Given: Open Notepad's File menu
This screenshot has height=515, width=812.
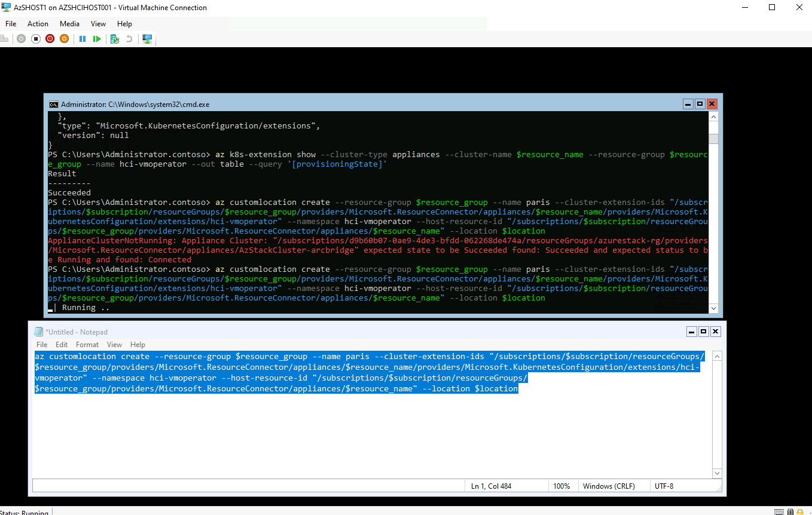Looking at the screenshot, I should 42,345.
